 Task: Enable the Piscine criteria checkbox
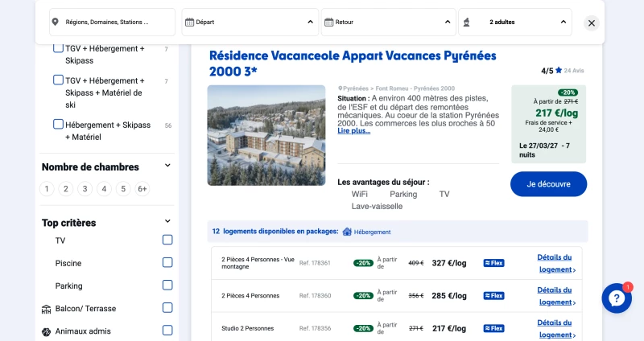tap(167, 262)
